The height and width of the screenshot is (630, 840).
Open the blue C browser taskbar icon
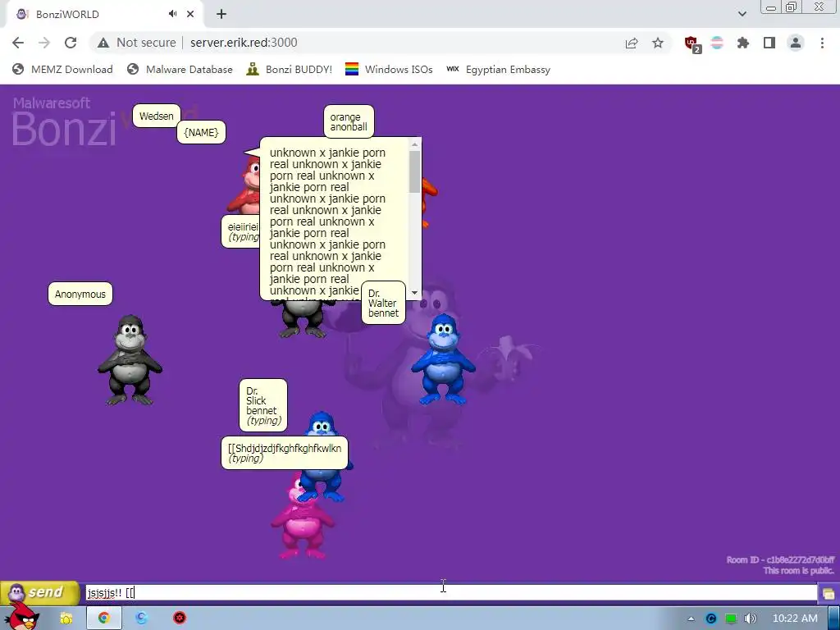coord(141,619)
